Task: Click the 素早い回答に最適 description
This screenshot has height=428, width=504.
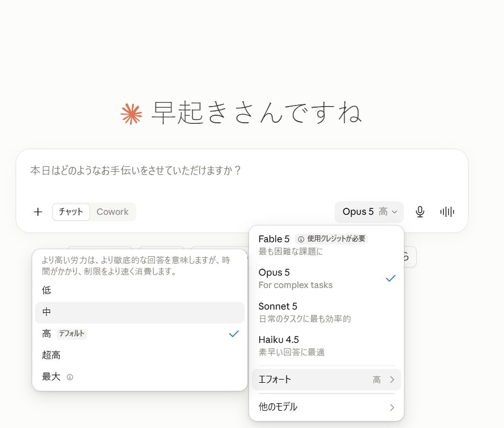Action: coord(292,353)
